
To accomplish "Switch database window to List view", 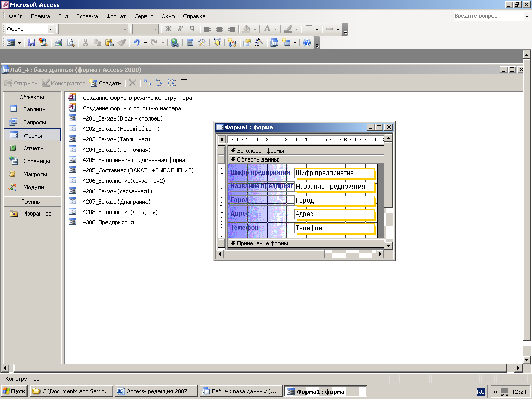I will [171, 83].
